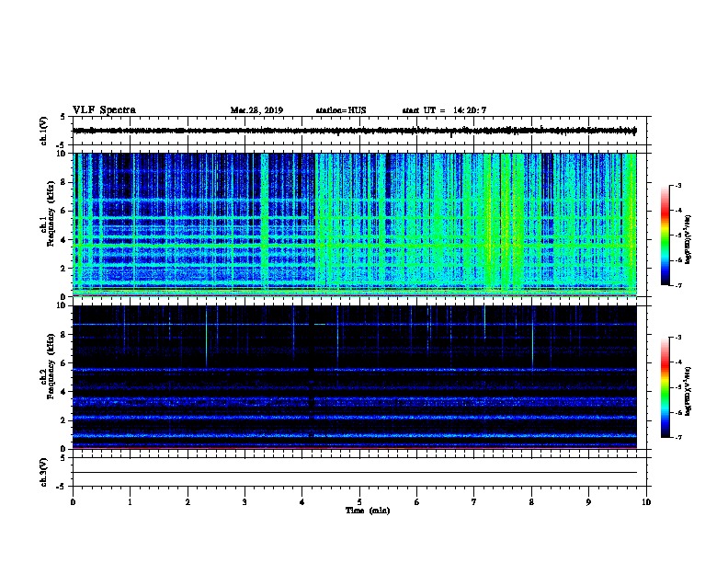Screen dimensions: 728x563
Task: Click time axis tick label '4'
Action: tap(302, 501)
